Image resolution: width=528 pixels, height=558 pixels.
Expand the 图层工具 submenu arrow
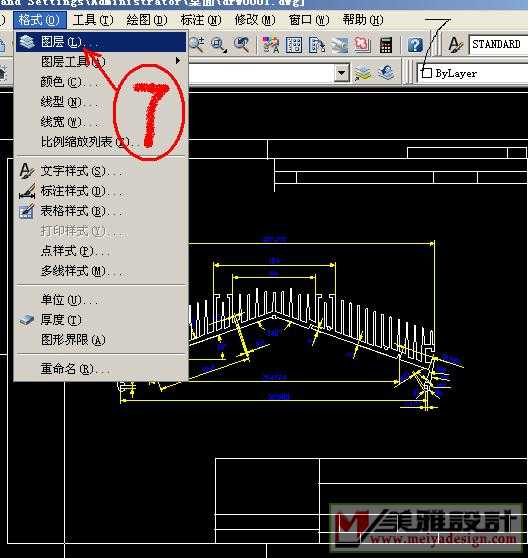pyautogui.click(x=178, y=61)
